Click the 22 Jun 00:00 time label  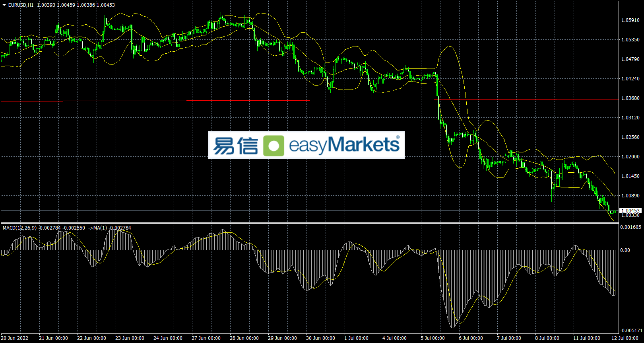(x=91, y=338)
